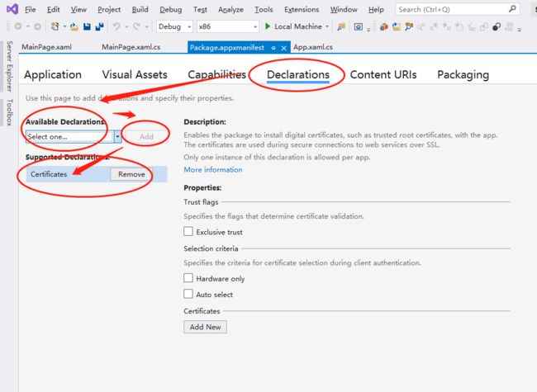Open the File menu
Image resolution: width=537 pixels, height=392 pixels.
click(x=30, y=10)
